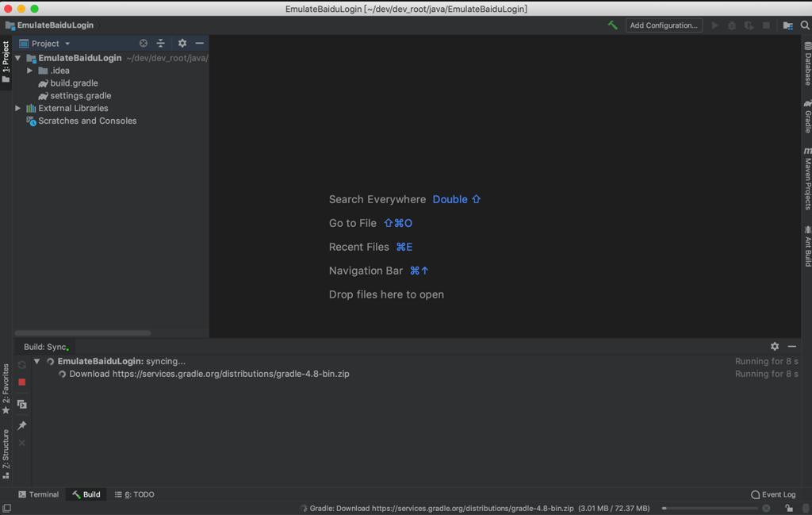Screen dimensions: 812x515
Task: Open the Terminal tool window
Action: pos(38,494)
